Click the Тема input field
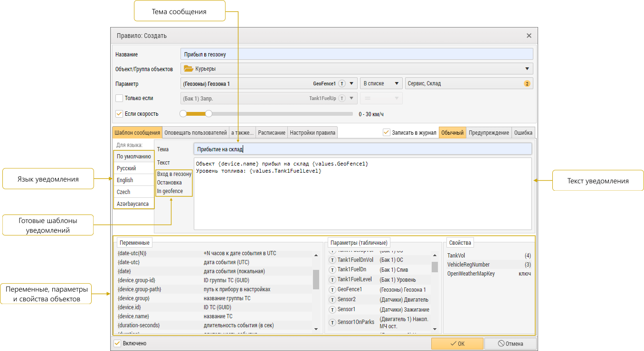 pos(362,149)
